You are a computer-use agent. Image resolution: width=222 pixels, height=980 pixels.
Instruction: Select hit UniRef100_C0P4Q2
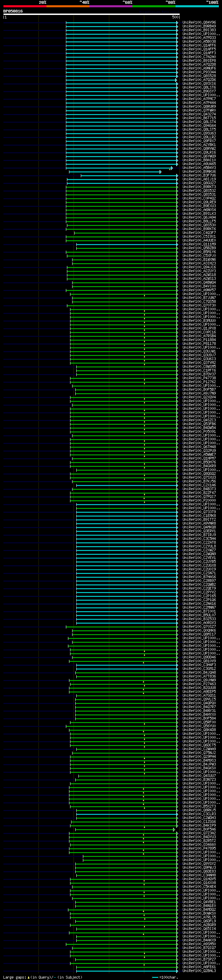point(199,199)
